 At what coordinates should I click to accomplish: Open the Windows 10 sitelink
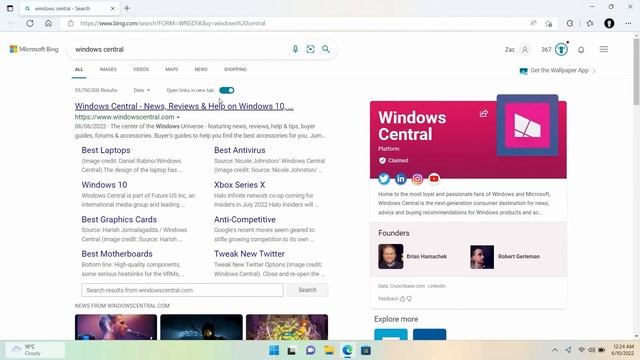tap(104, 185)
